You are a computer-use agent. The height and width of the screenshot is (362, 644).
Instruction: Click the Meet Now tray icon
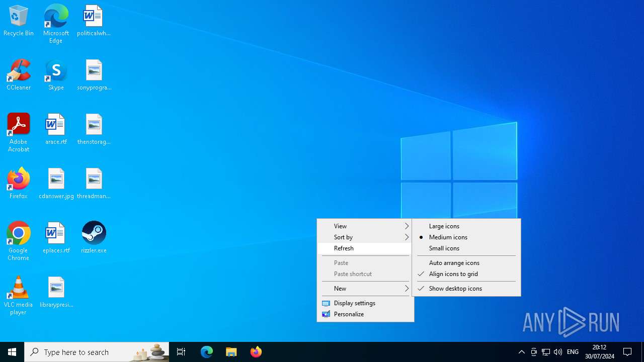coord(534,352)
